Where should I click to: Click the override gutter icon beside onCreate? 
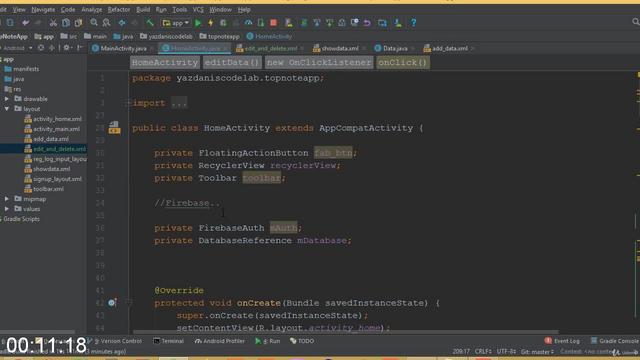112,303
